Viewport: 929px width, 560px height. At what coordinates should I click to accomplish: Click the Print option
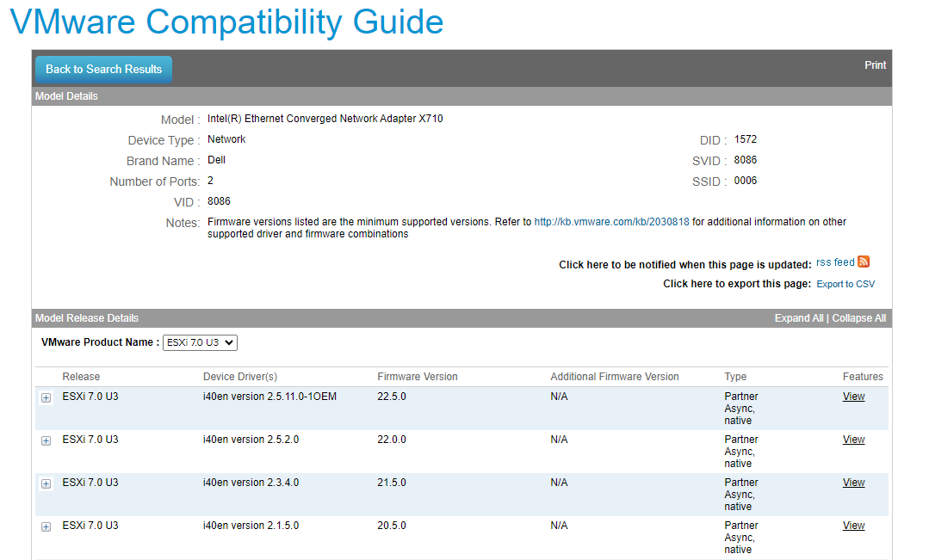click(x=875, y=65)
